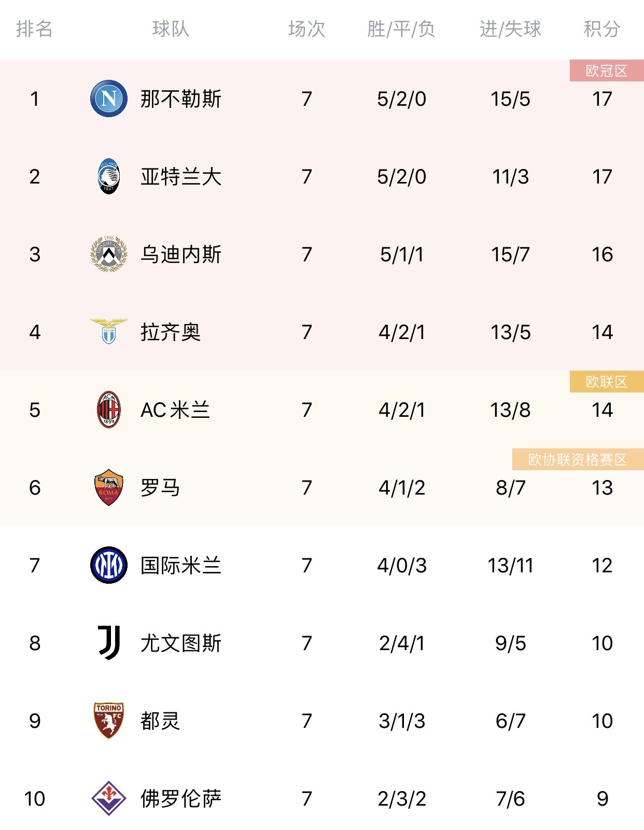
Task: Tap the Torino bull crest
Action: coord(109,721)
